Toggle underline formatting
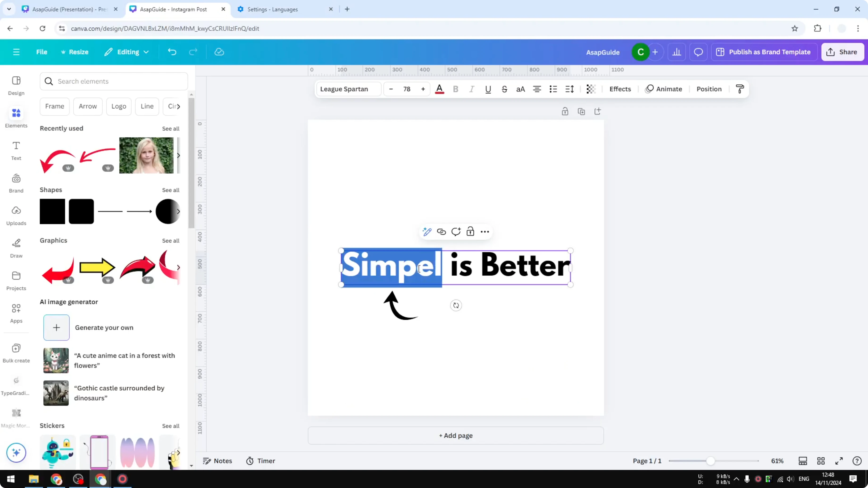Viewport: 868px width, 488px height. 488,89
